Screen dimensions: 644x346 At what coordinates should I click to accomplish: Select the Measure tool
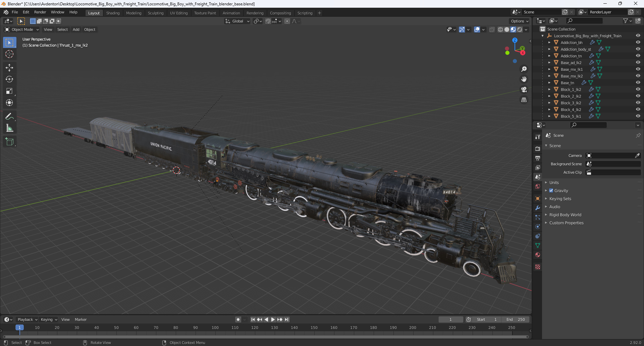9,128
